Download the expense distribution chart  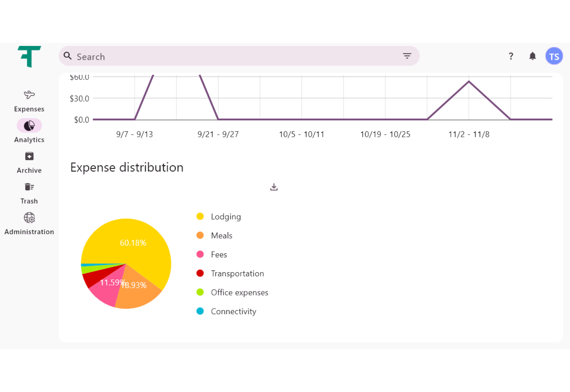(274, 187)
